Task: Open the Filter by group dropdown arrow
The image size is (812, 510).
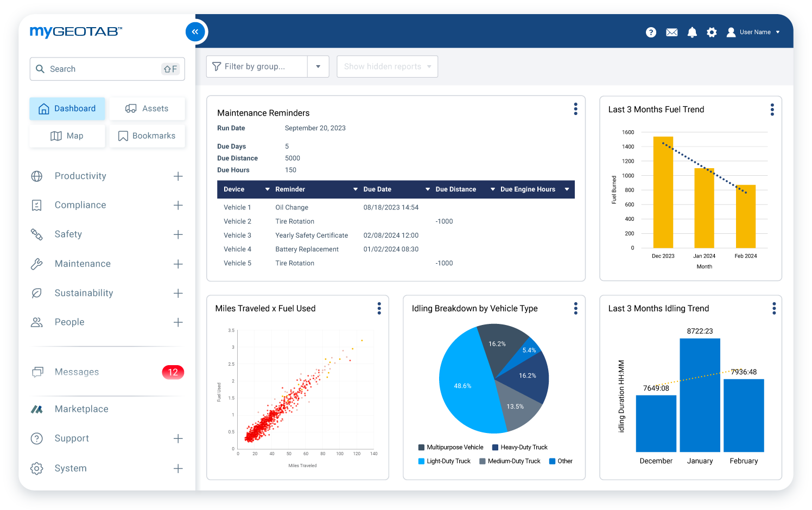Action: pos(318,67)
